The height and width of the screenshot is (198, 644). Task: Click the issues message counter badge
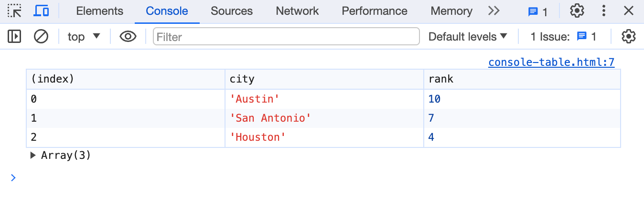tap(538, 11)
